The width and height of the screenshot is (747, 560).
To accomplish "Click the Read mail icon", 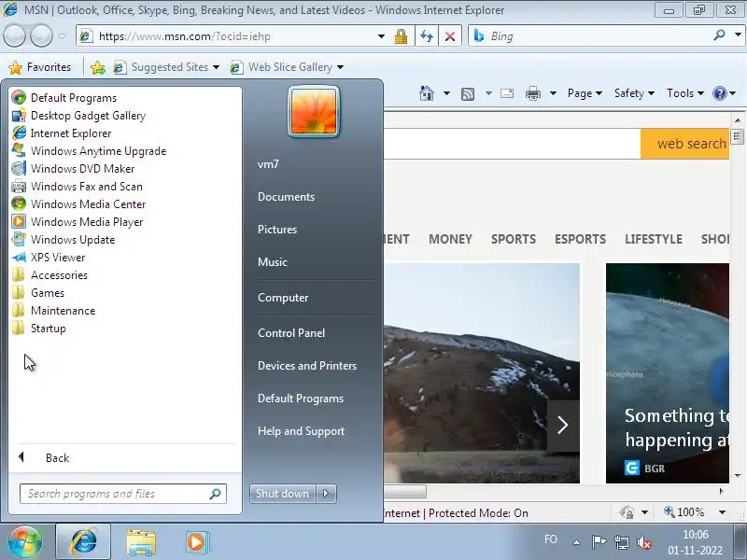I will click(507, 93).
